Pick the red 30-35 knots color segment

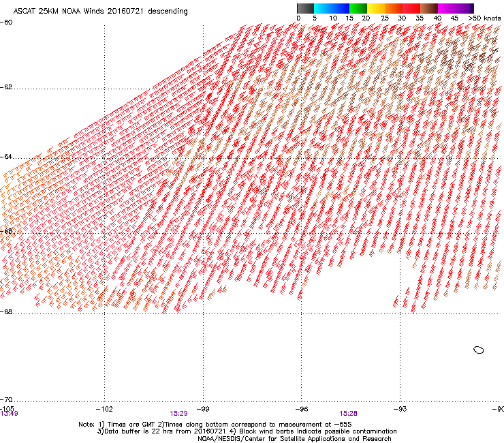[411, 8]
